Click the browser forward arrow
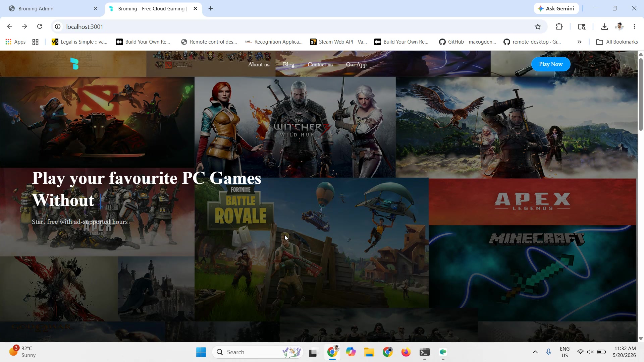Image resolution: width=644 pixels, height=362 pixels. point(24,26)
